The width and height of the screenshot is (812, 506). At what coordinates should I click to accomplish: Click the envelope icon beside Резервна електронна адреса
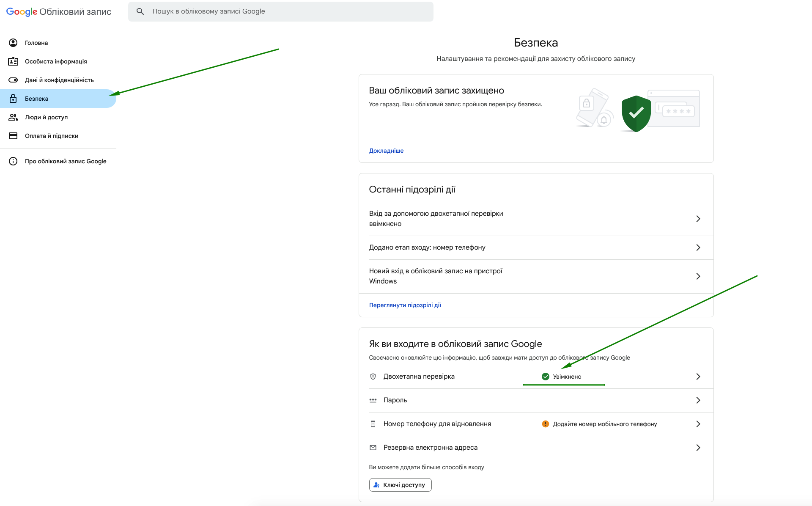[x=373, y=448]
